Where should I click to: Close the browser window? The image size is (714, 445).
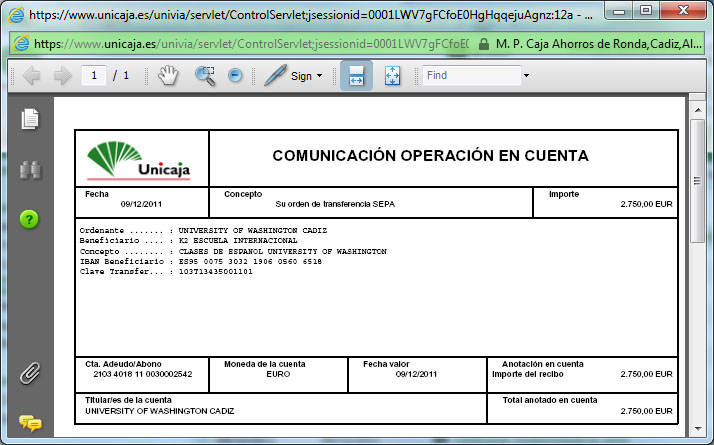click(x=683, y=11)
